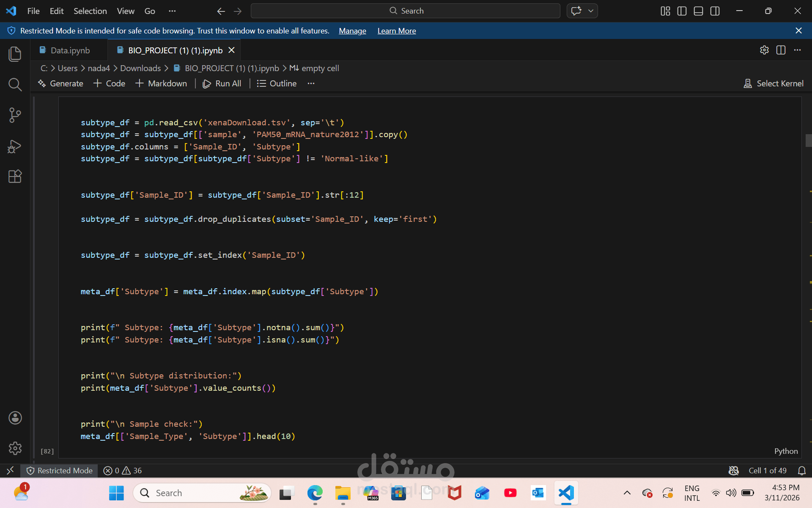The image size is (812, 508).
Task: Open the Explorer view in activity bar
Action: 15,54
